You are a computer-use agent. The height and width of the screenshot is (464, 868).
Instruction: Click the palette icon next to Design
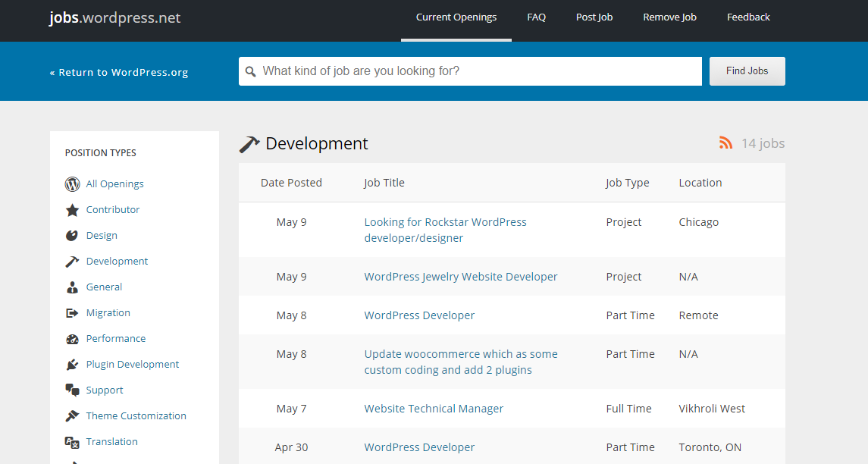point(72,235)
